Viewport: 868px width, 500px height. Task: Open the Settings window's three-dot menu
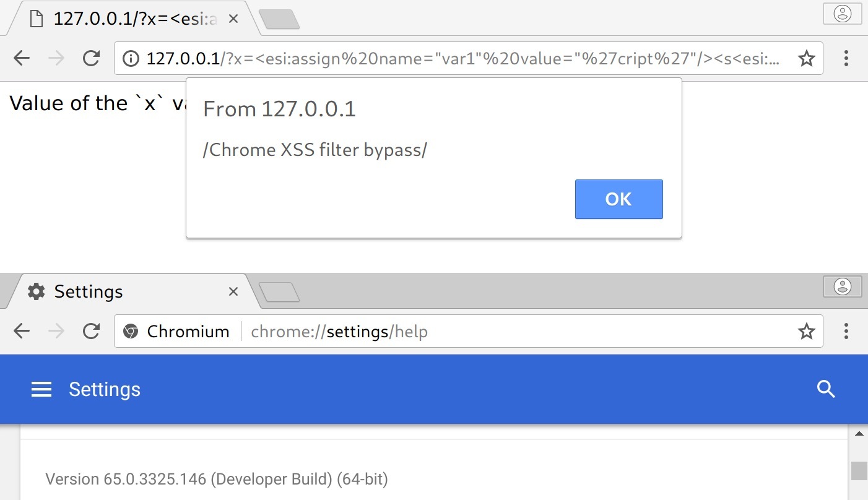pos(846,332)
